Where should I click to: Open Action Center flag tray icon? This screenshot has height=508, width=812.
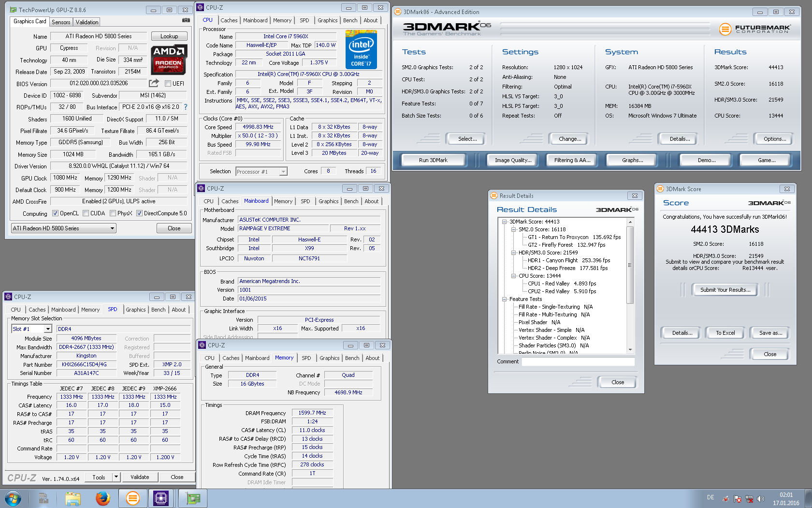[x=738, y=499]
